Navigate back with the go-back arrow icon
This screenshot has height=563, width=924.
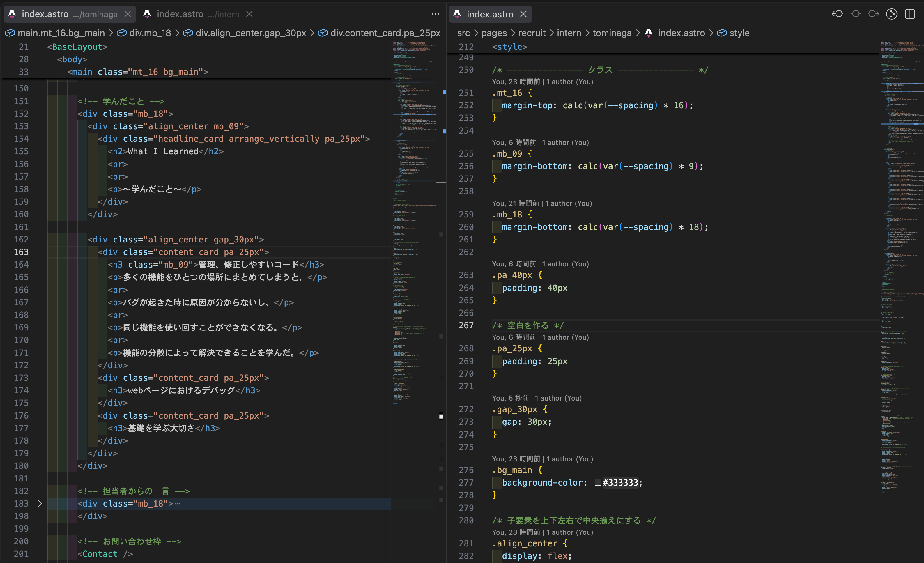point(837,14)
